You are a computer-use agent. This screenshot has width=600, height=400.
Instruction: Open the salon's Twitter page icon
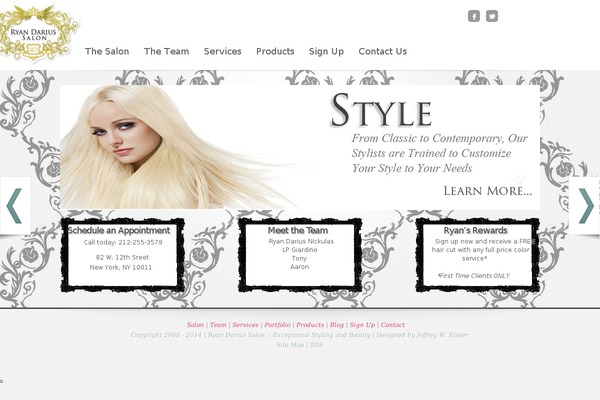click(492, 16)
